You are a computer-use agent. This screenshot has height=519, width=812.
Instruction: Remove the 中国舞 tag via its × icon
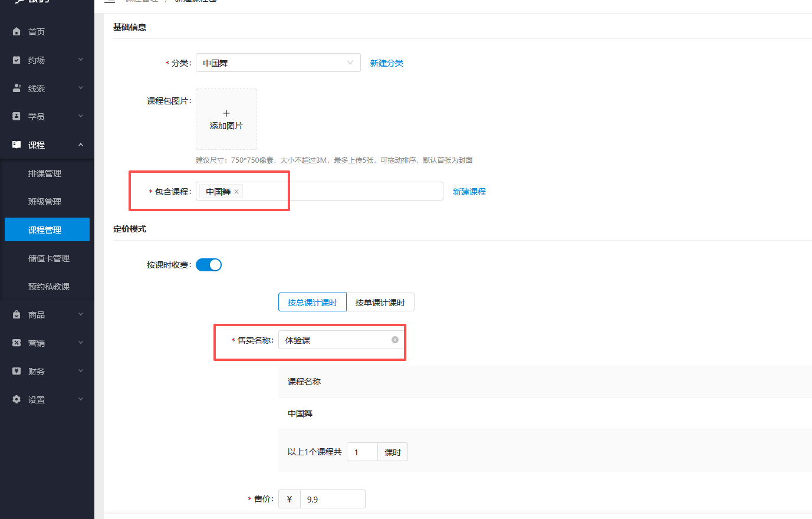tap(236, 191)
